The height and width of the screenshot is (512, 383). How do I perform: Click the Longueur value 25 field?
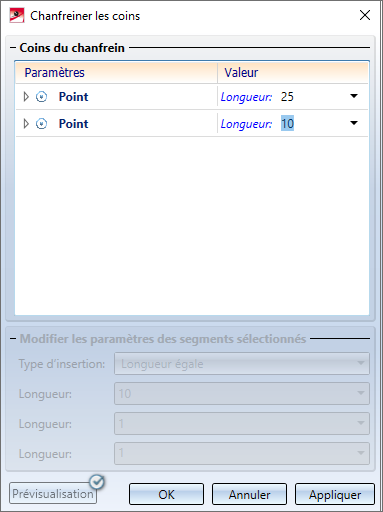(287, 97)
